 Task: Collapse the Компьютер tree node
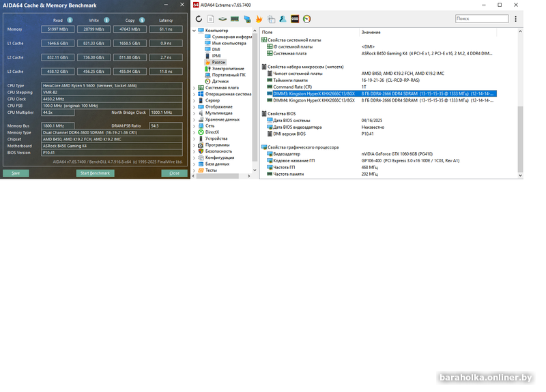[195, 31]
